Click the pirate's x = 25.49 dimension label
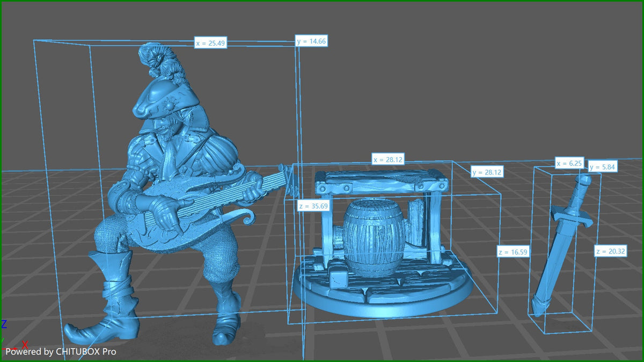The height and width of the screenshot is (362, 644). click(x=210, y=43)
